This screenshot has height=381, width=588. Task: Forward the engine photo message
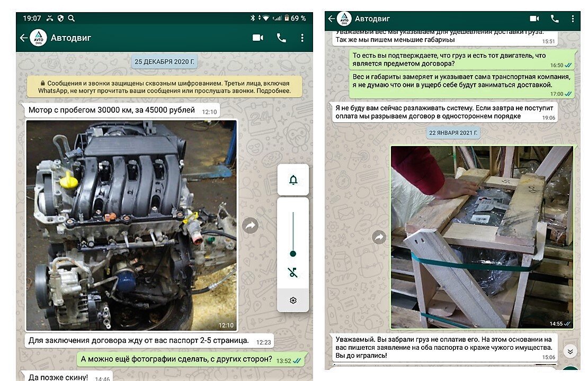pyautogui.click(x=251, y=225)
